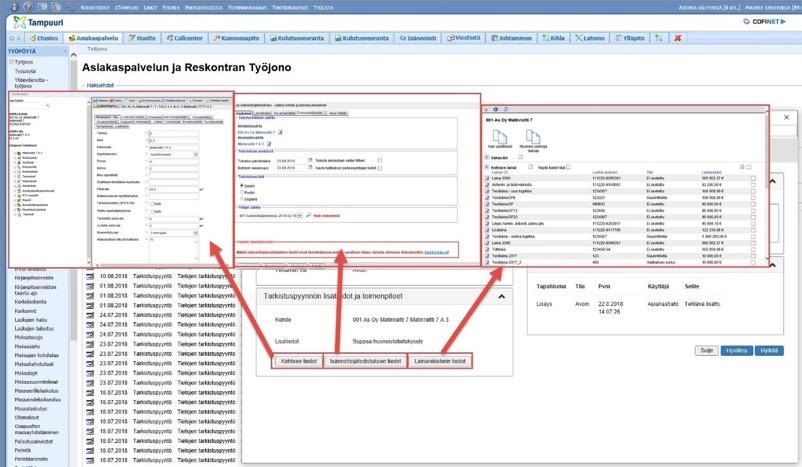Open the row icon for 10.08.2018 request
802x467 pixels.
tap(90, 276)
